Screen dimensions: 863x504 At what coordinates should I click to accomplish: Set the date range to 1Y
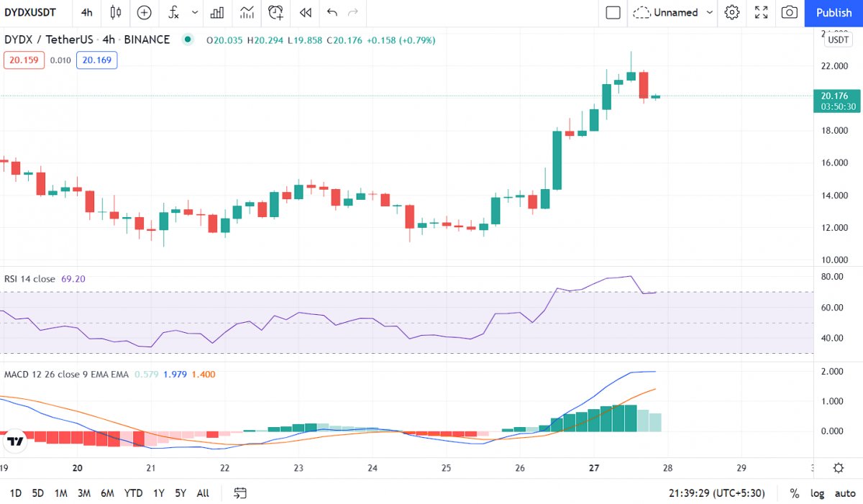158,493
